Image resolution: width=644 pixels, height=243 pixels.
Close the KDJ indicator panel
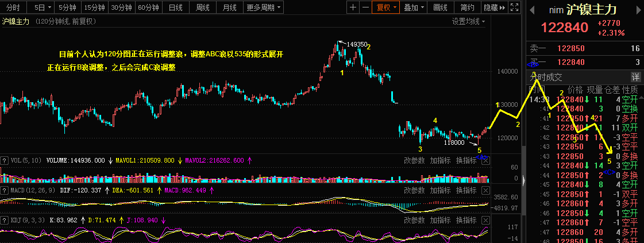485,220
